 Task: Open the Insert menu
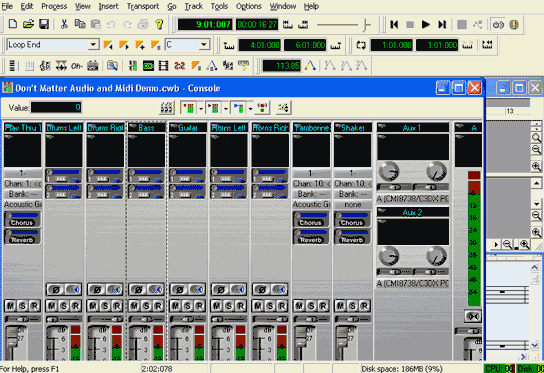tap(108, 6)
